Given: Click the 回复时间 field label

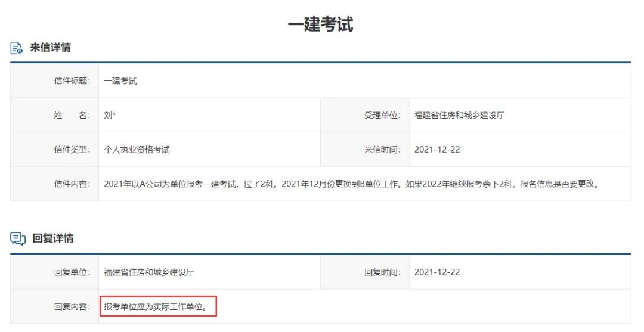Looking at the screenshot, I should 382,272.
